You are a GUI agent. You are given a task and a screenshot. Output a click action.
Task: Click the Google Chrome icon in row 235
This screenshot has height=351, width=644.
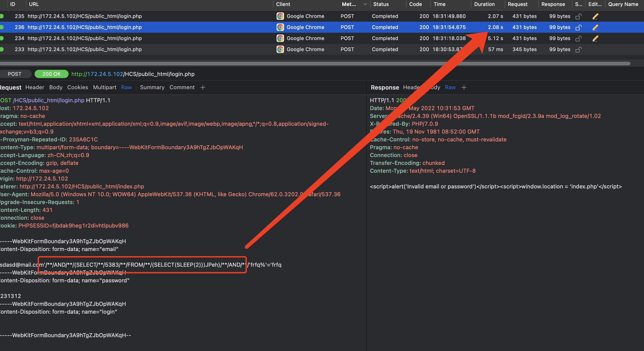pos(280,16)
